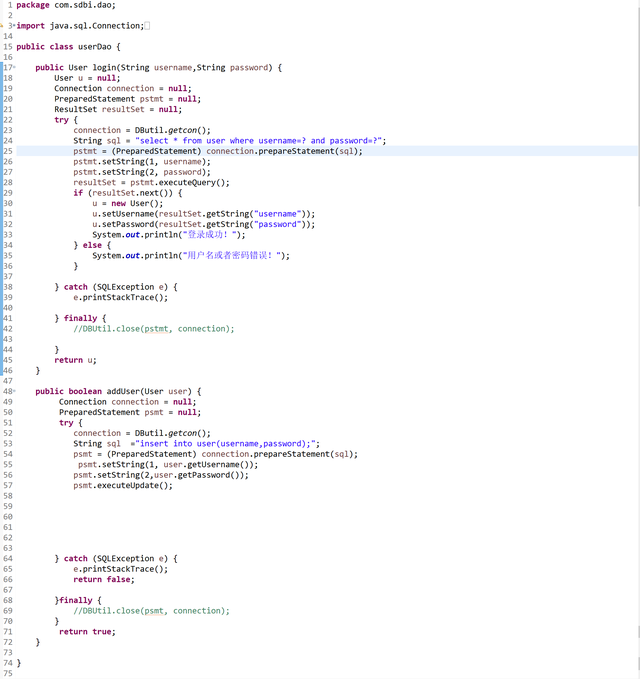Image resolution: width=640 pixels, height=679 pixels.
Task: Click 'finally' keyword on line 41
Action: click(x=81, y=318)
